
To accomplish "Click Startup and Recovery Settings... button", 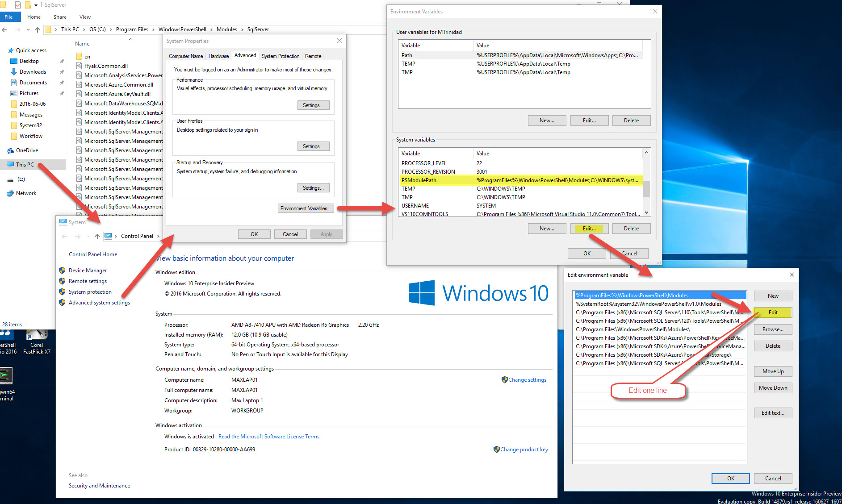I will [313, 188].
